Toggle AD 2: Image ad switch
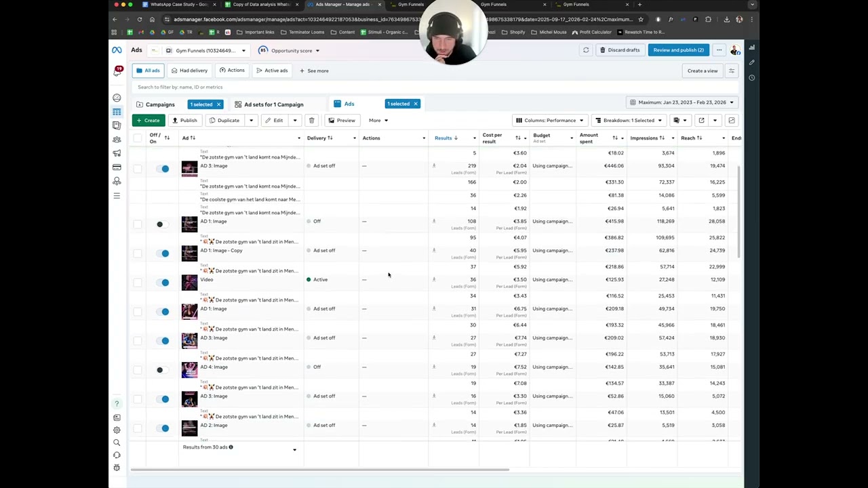The image size is (868, 488). [x=164, y=428]
